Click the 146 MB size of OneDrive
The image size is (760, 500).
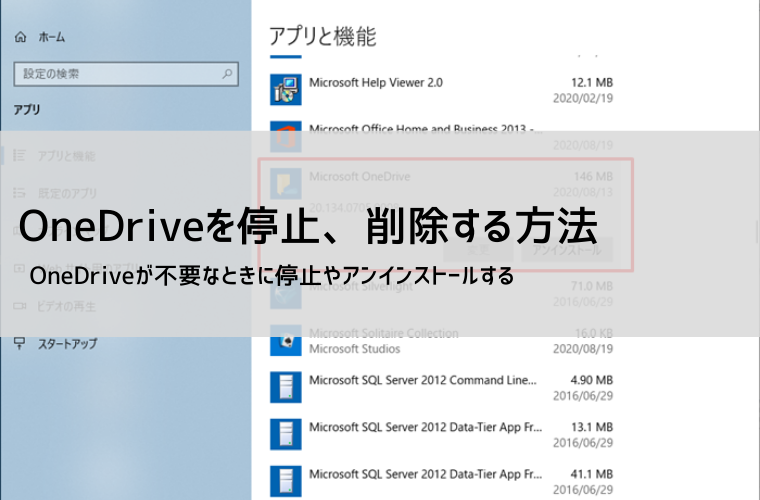tap(593, 176)
